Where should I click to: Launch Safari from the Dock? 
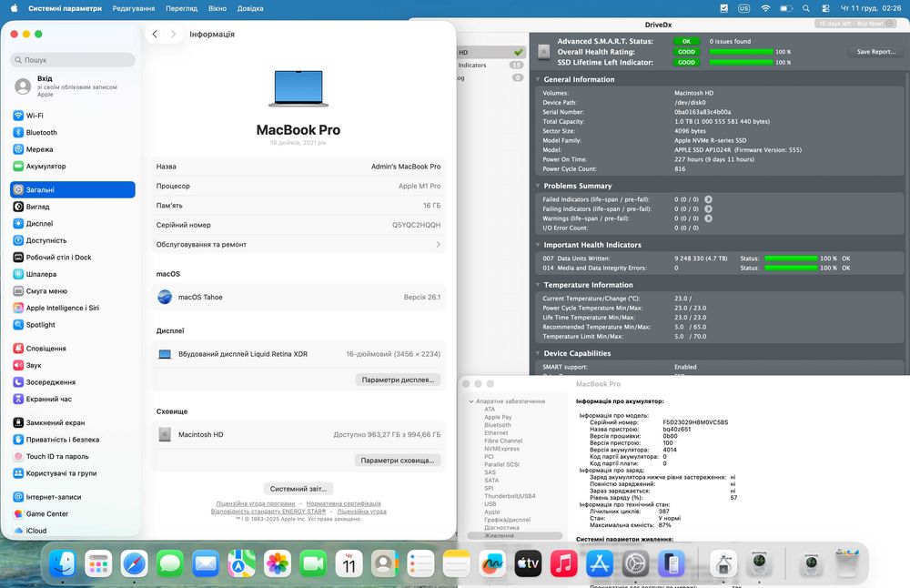pos(134,563)
